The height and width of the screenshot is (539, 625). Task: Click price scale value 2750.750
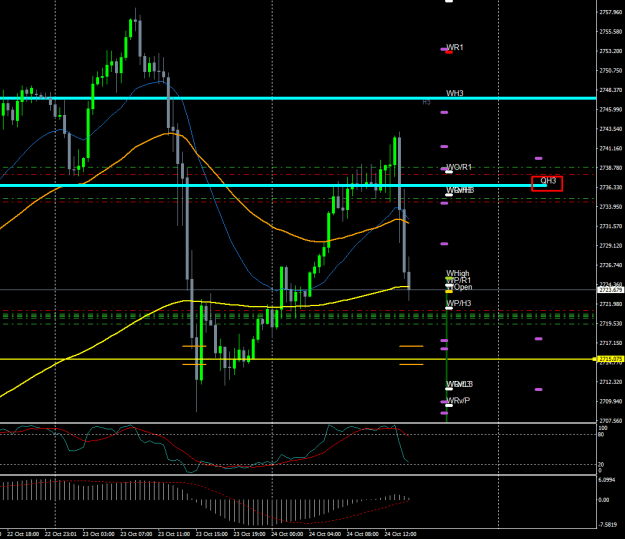[611, 71]
